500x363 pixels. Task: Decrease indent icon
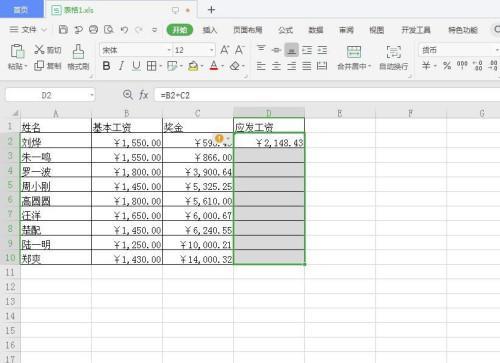coord(307,50)
